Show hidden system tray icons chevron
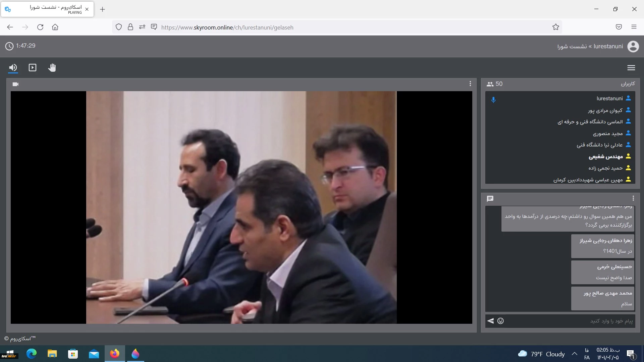This screenshot has height=362, width=644. [x=574, y=354]
